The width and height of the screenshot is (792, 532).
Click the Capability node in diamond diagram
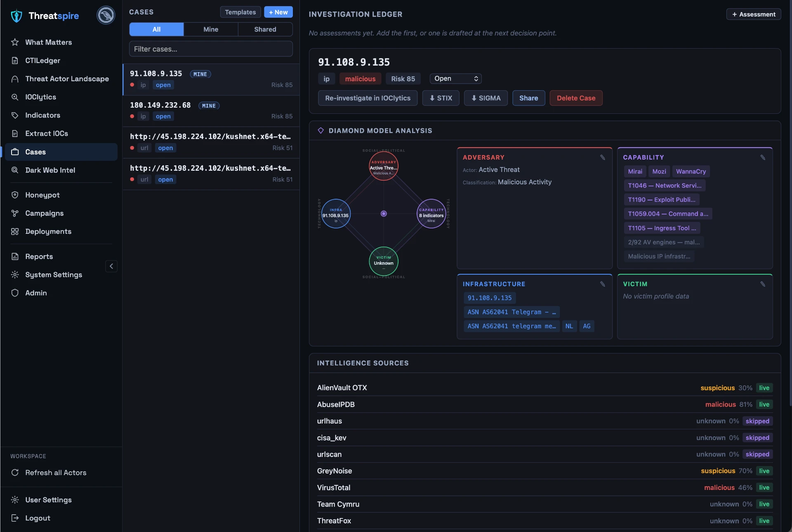(431, 214)
